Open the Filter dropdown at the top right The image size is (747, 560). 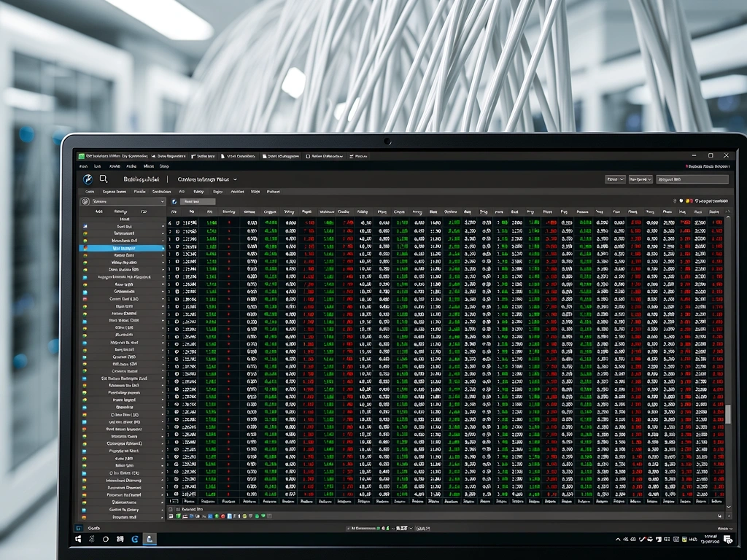pos(615,179)
